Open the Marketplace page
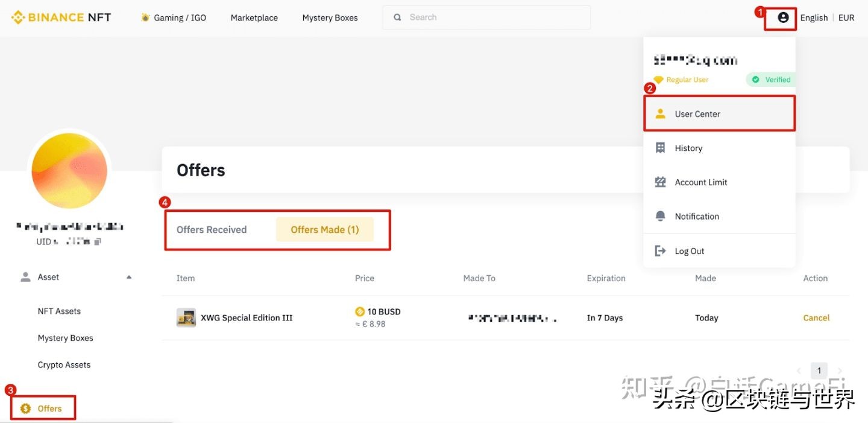 [254, 17]
